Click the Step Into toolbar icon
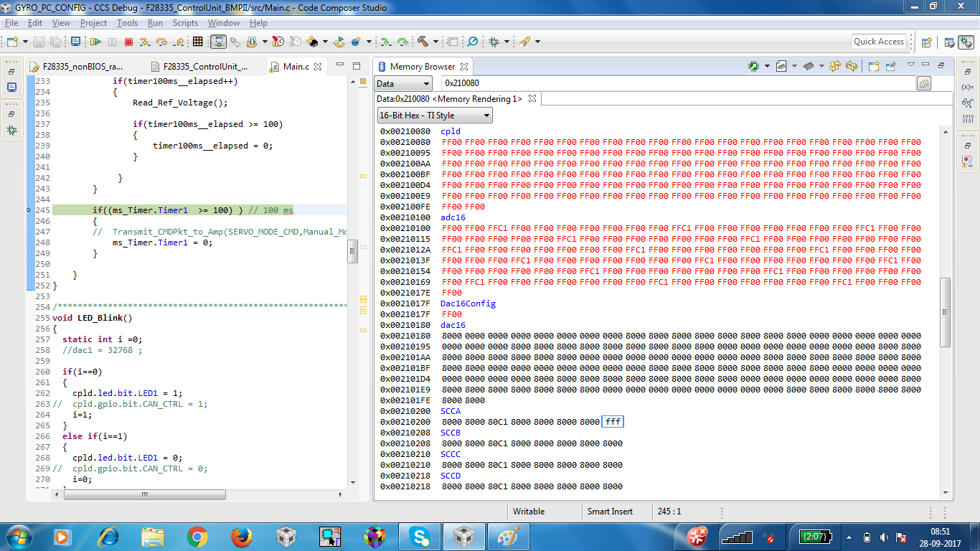980x551 pixels. point(146,42)
